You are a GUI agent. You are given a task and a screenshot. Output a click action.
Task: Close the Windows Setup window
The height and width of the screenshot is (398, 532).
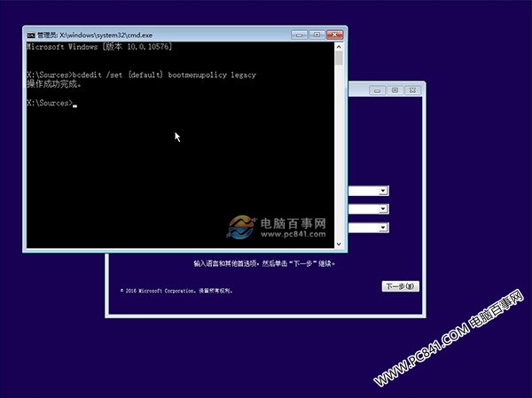(412, 90)
